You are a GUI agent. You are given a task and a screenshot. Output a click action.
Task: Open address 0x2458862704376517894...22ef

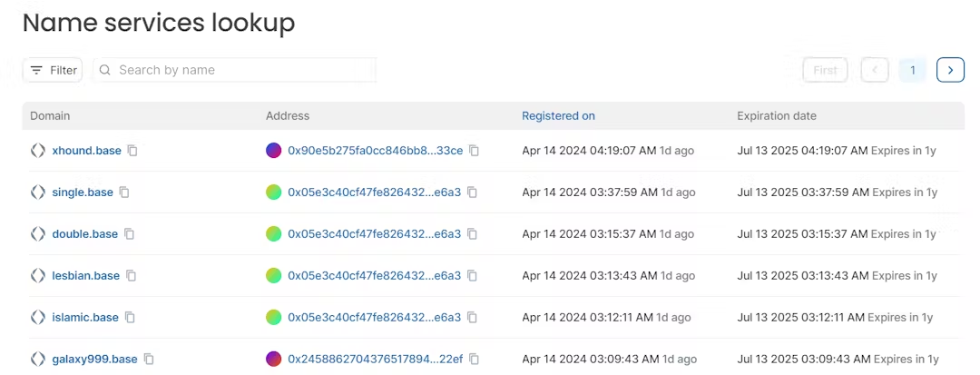pyautogui.click(x=376, y=360)
